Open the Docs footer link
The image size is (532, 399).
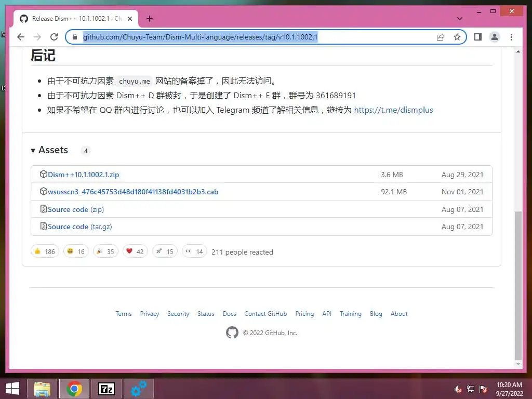(x=229, y=314)
